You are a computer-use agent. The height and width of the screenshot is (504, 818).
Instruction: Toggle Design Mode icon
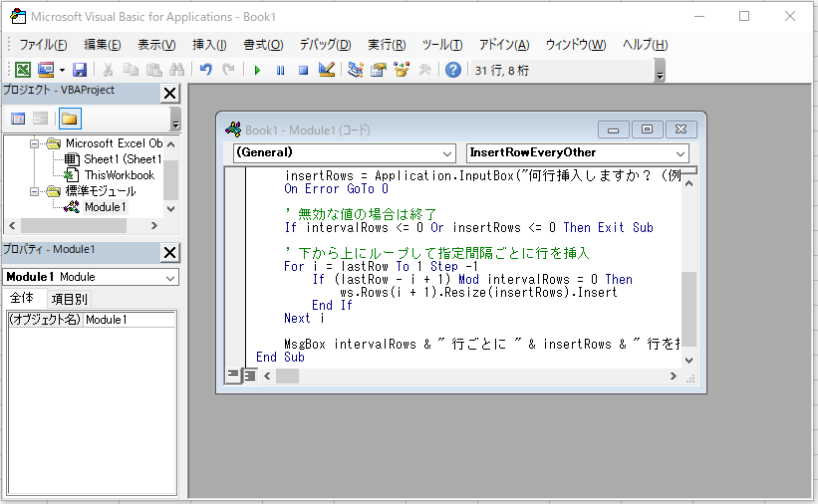(327, 70)
